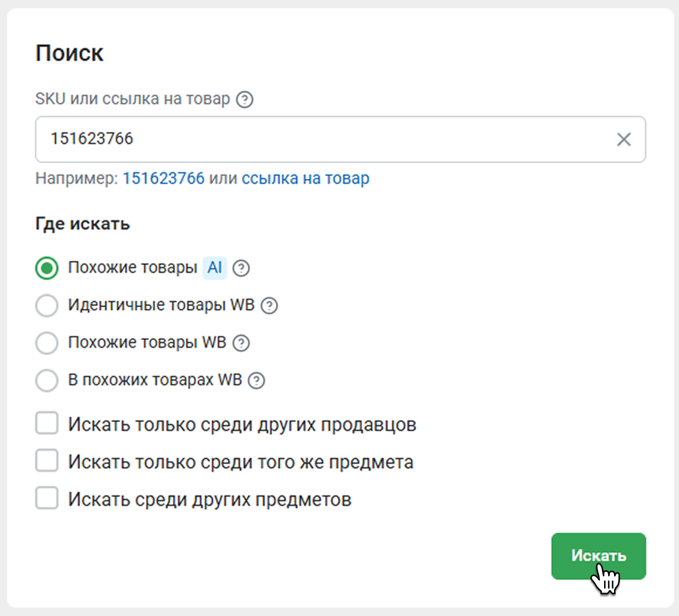Image resolution: width=679 pixels, height=616 pixels.
Task: Show help for В похожих товарах WB
Action: (256, 381)
